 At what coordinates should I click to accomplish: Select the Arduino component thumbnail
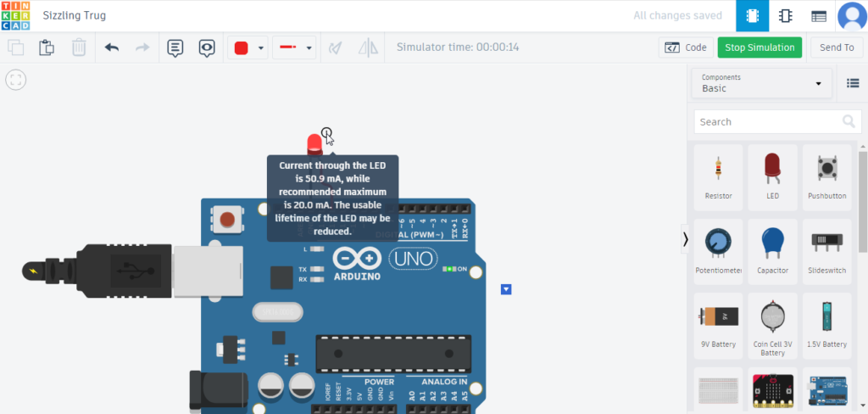point(826,391)
